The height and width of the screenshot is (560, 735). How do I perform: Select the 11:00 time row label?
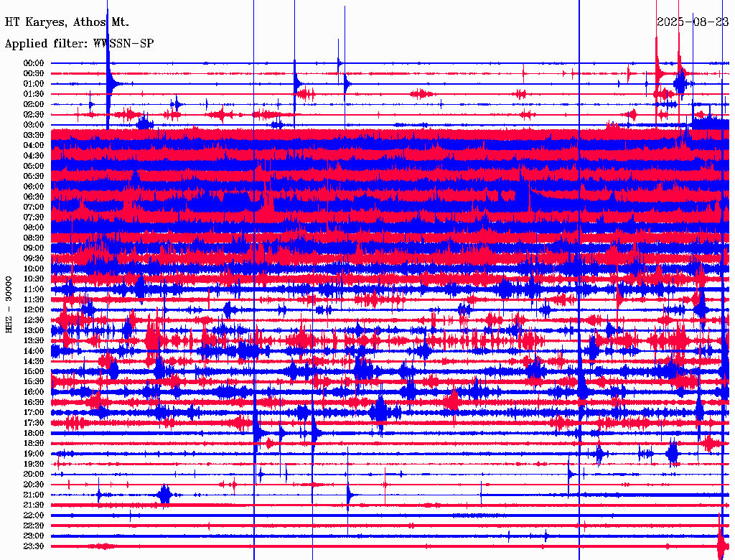[34, 289]
